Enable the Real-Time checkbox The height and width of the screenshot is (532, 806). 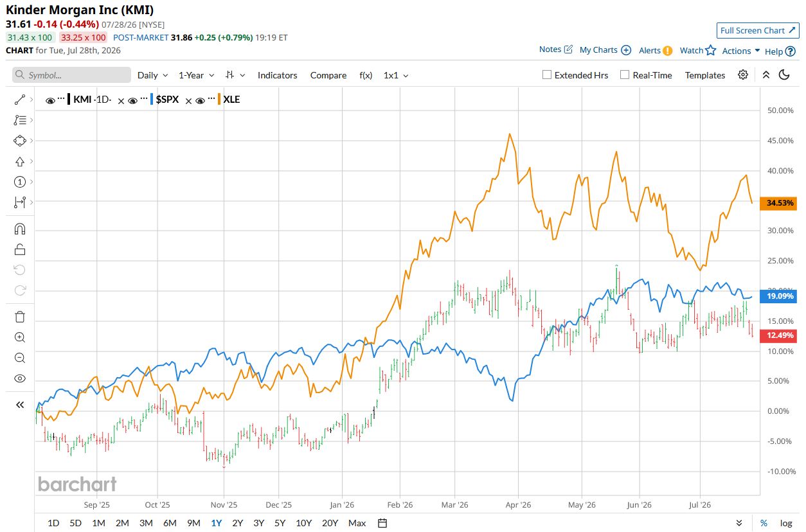625,75
